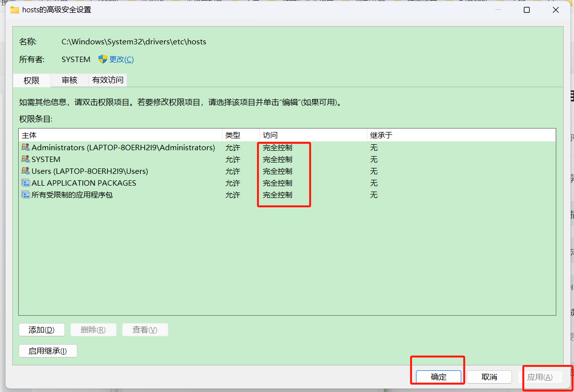Sort by the 继承于 column header
This screenshot has width=574, height=392.
coord(461,135)
